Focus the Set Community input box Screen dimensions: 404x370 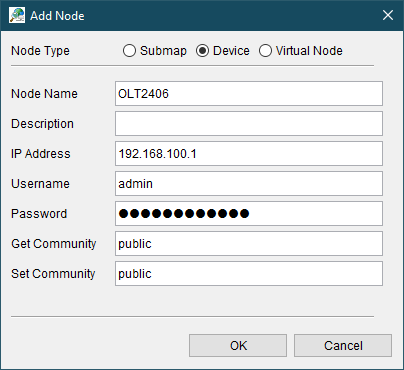[x=249, y=274]
